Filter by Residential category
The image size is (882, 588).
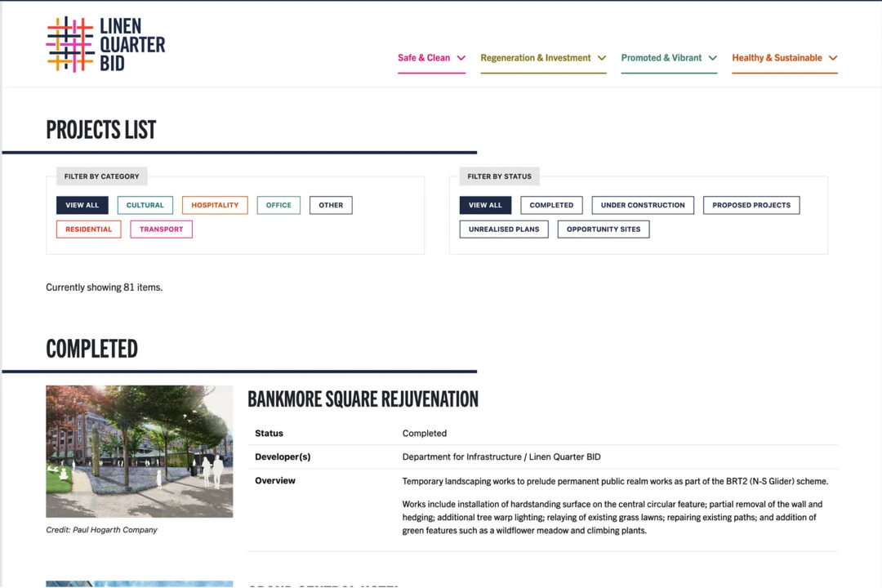point(88,229)
